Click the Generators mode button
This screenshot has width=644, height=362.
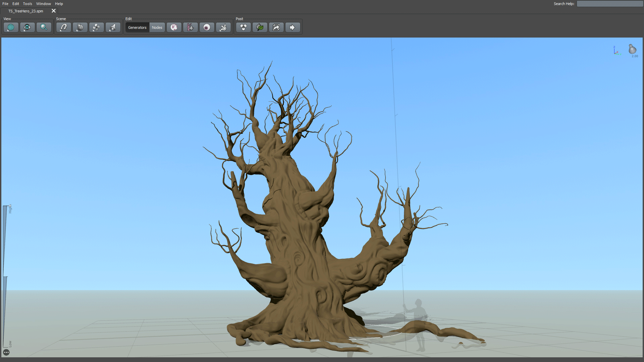[x=137, y=27]
